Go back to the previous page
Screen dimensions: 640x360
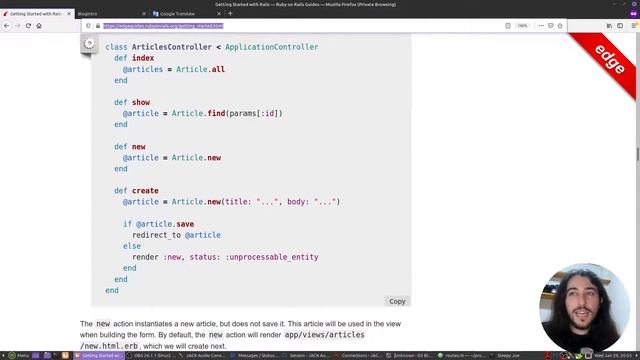pyautogui.click(x=7, y=26)
